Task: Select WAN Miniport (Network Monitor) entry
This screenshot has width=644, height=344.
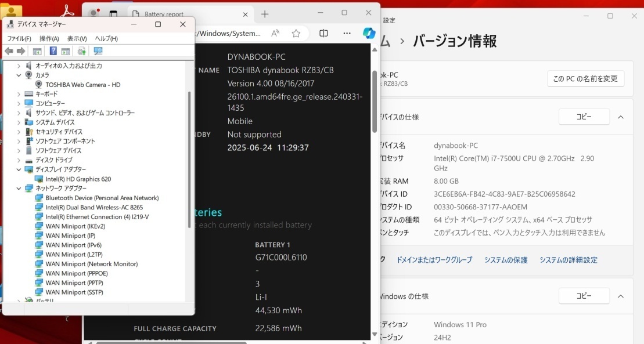Action: [x=92, y=264]
